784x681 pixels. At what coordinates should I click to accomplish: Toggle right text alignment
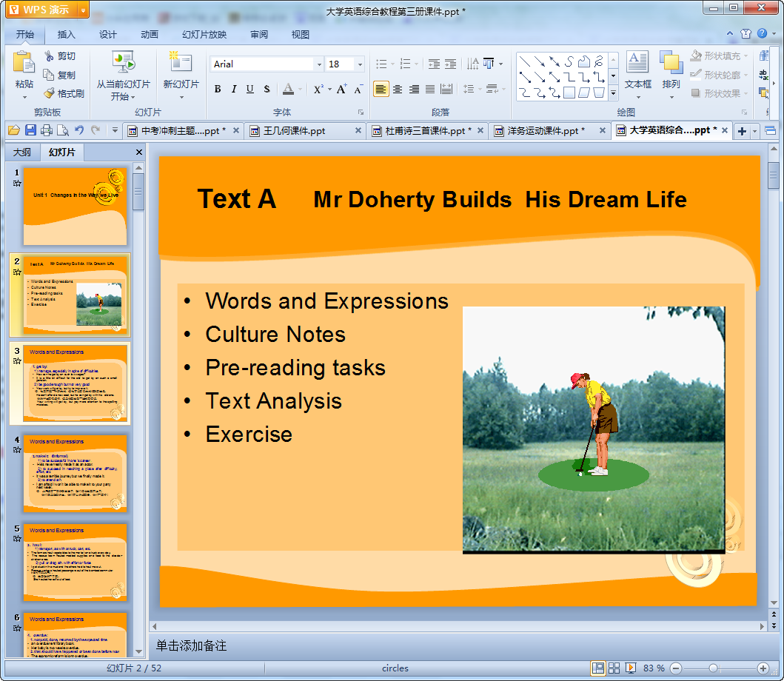click(414, 89)
